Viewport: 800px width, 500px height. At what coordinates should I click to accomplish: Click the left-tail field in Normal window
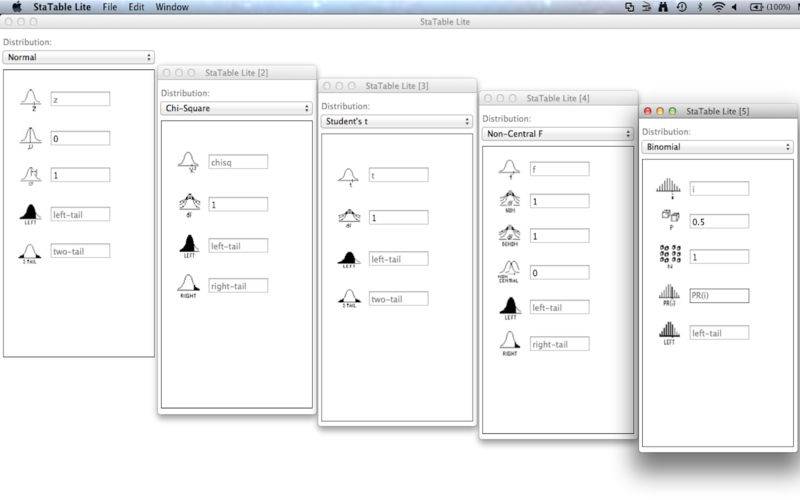(x=80, y=214)
